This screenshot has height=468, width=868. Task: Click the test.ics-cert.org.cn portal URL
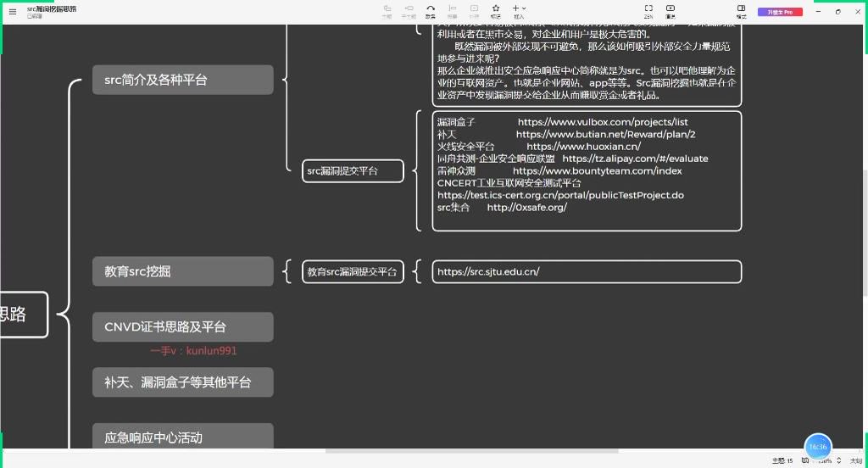560,195
